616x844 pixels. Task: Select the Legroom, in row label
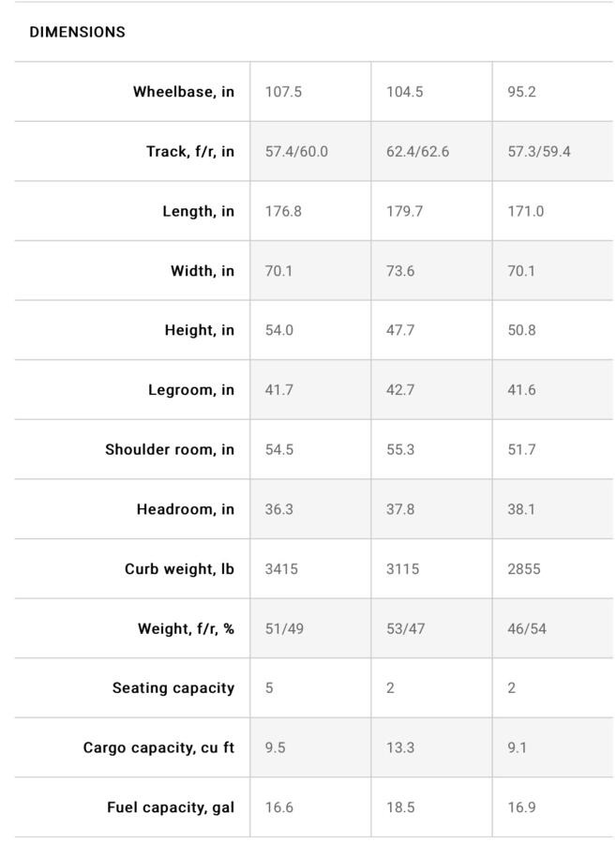pos(191,390)
